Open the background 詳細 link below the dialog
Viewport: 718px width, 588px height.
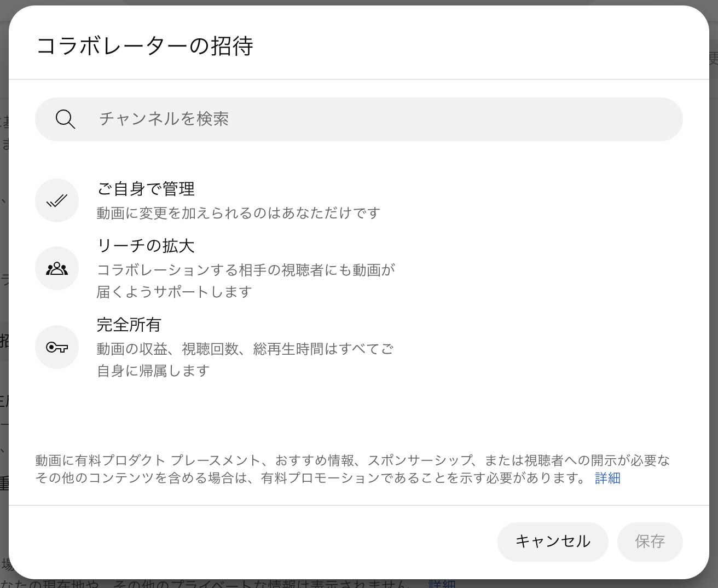(441, 584)
